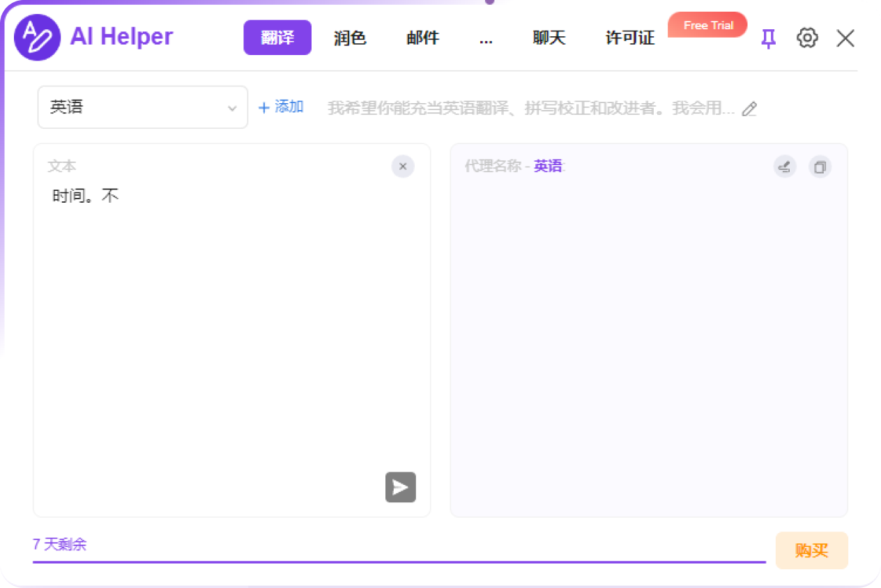Click the + 添加 link
This screenshot has width=881, height=588.
[281, 107]
